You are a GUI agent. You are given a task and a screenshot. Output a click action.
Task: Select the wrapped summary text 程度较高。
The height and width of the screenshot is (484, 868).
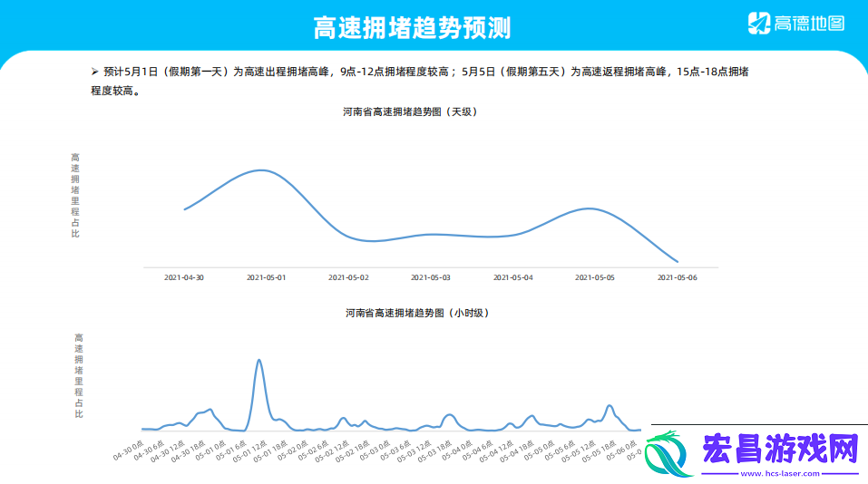click(x=115, y=91)
